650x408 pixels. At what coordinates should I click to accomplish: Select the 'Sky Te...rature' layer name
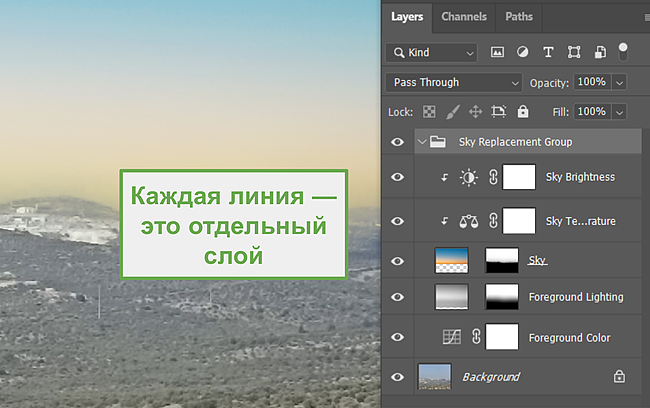pos(580,221)
